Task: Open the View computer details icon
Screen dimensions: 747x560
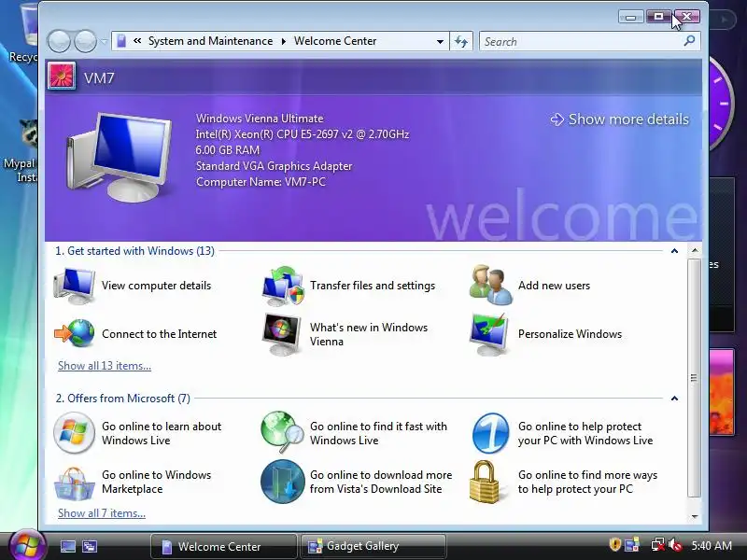Action: (75, 286)
